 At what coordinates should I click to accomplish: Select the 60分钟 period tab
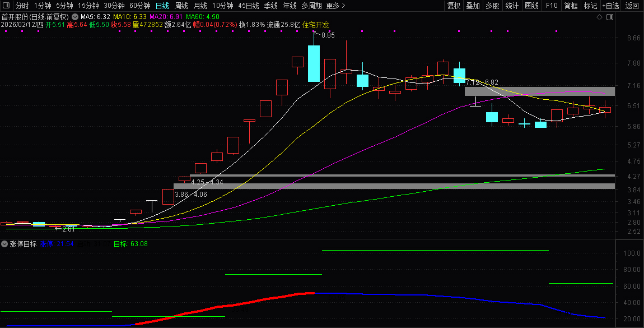(x=139, y=6)
